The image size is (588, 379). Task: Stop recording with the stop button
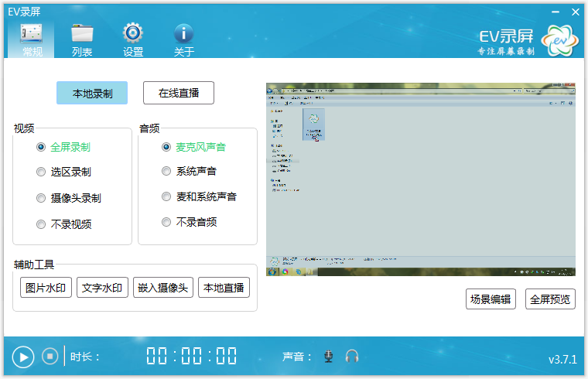click(x=50, y=356)
